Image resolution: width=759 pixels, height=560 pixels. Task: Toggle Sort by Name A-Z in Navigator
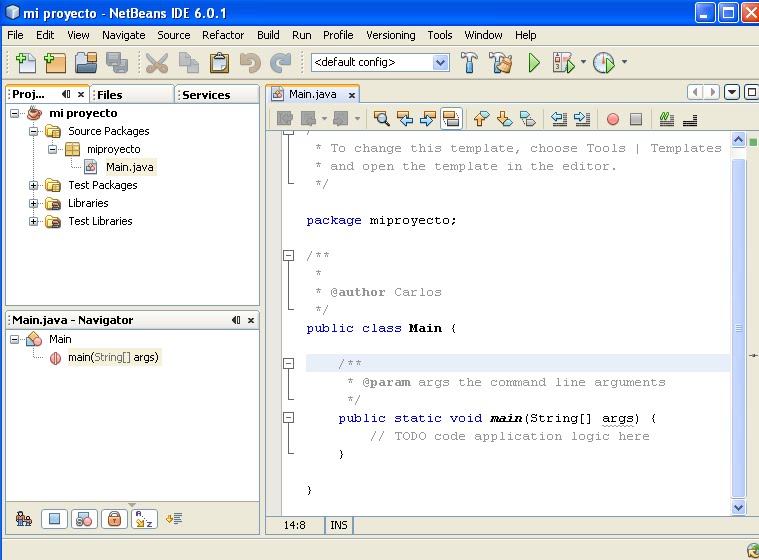click(144, 519)
